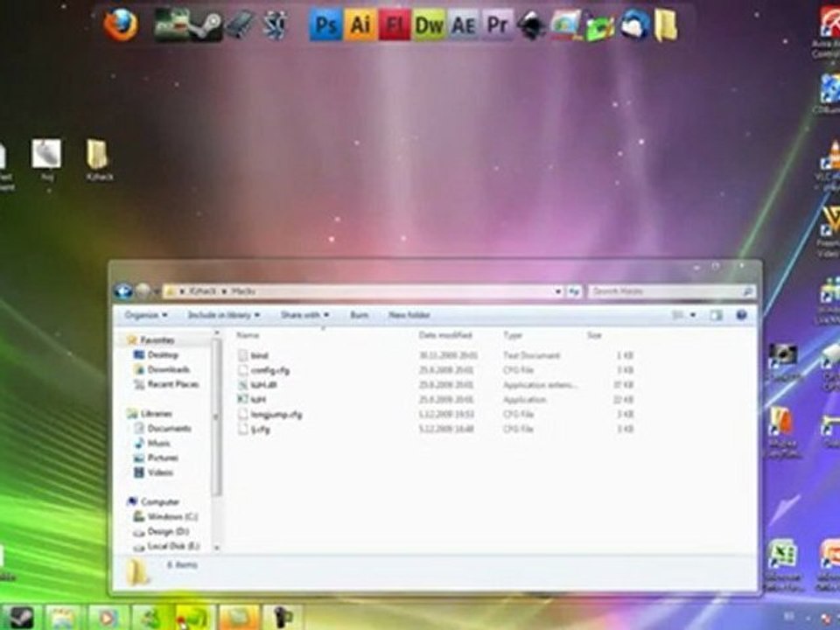Open Steam icon in the top dock
The height and width of the screenshot is (630, 840).
206,25
